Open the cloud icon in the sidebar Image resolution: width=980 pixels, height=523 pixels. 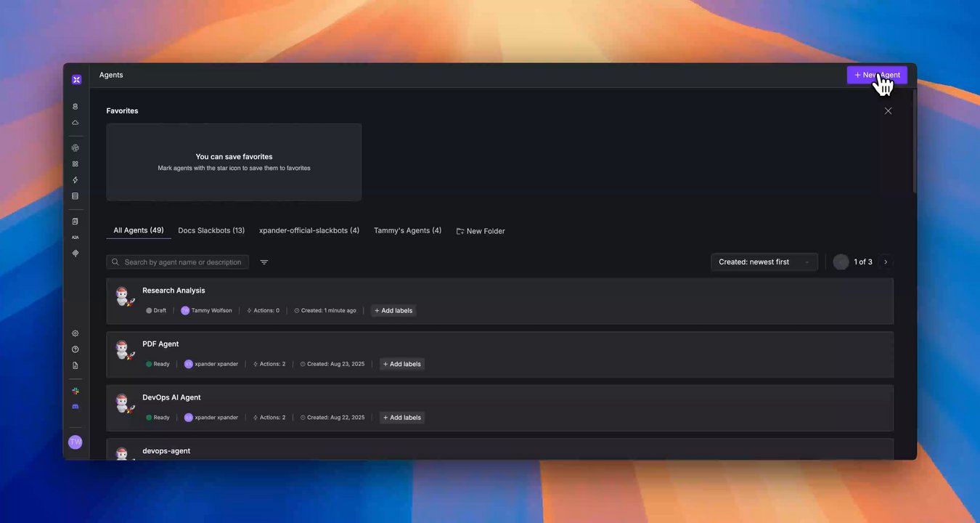[x=75, y=123]
